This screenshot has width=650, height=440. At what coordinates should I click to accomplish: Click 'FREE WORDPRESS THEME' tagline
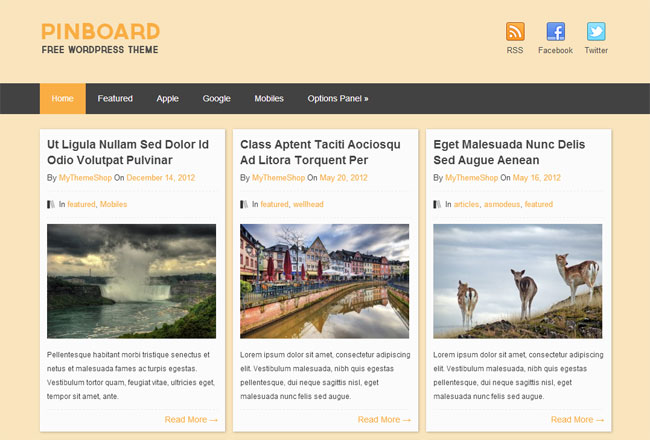point(100,50)
